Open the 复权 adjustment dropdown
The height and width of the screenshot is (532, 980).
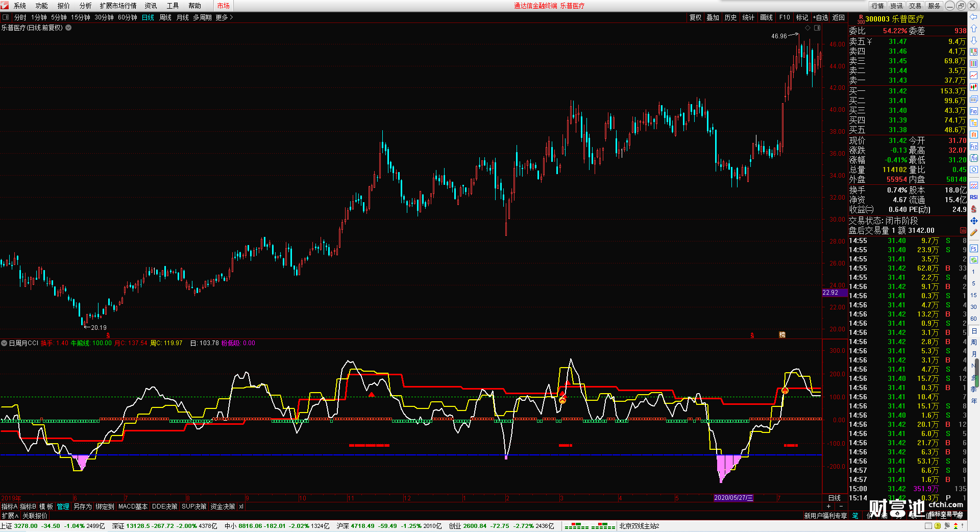[696, 17]
